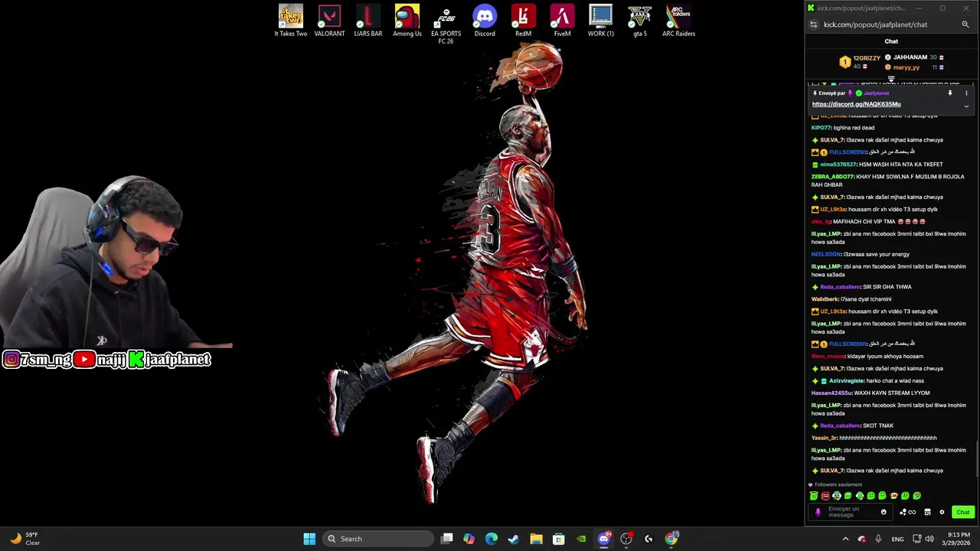Open the Windows Start menu
The height and width of the screenshot is (551, 980).
(x=309, y=539)
